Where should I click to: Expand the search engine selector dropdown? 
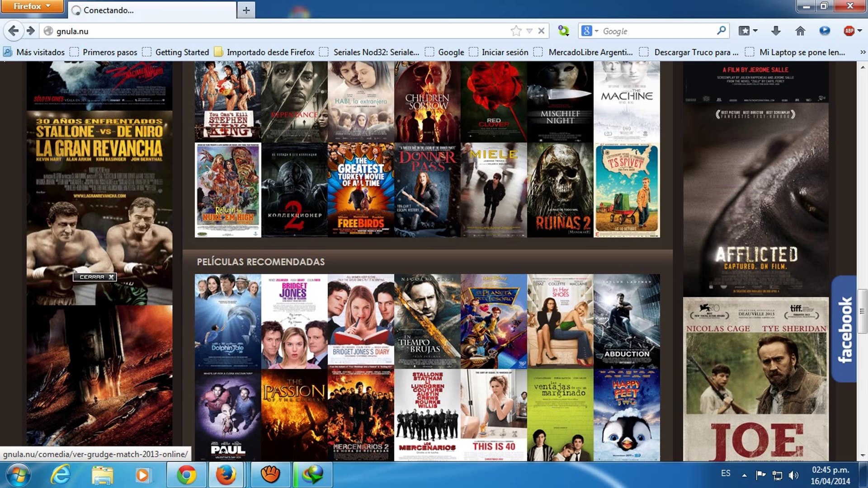click(590, 31)
